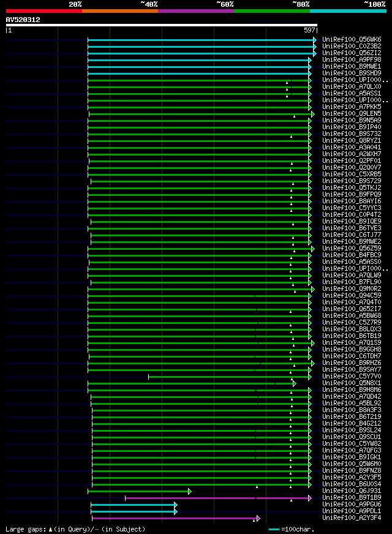Click the UniRef100_A3A041 label
392x534 pixels.
point(352,148)
